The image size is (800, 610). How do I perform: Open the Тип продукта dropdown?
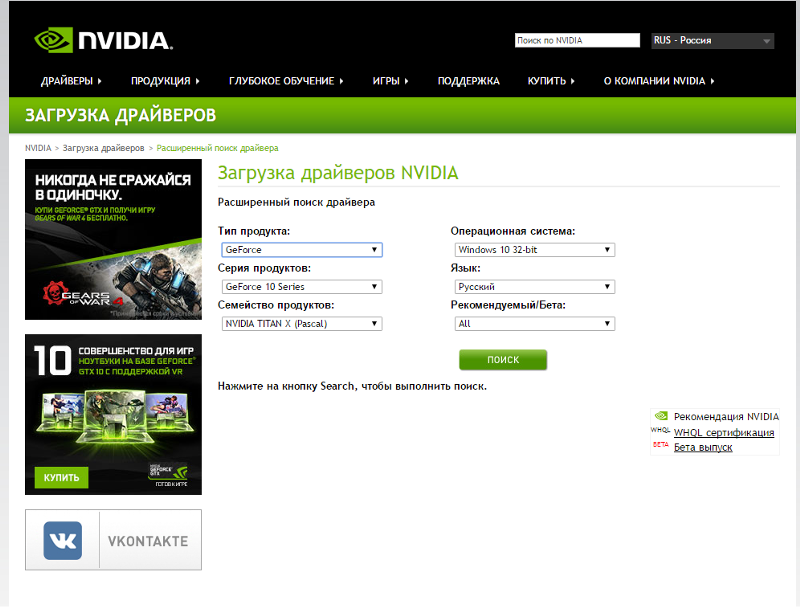[x=301, y=250]
